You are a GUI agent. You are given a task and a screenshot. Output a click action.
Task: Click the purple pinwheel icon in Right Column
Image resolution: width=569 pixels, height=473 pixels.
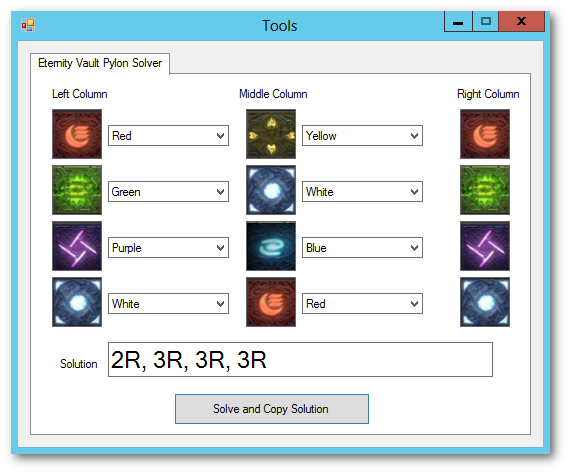coord(485,246)
